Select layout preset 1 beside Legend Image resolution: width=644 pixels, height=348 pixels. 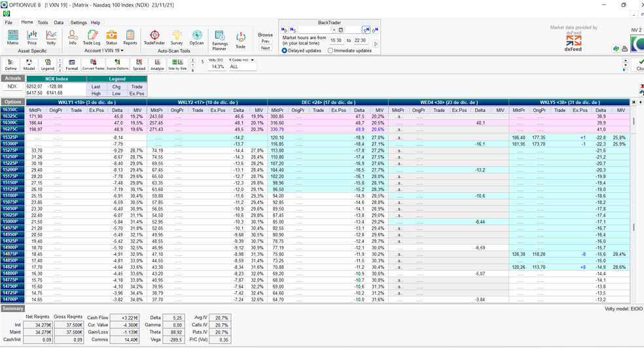(60, 60)
